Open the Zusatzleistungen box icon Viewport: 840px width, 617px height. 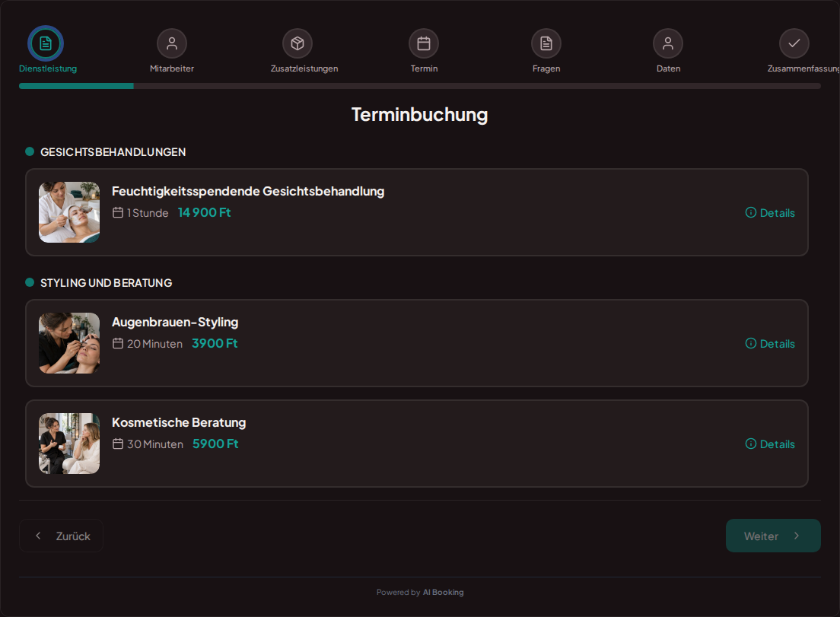click(297, 43)
